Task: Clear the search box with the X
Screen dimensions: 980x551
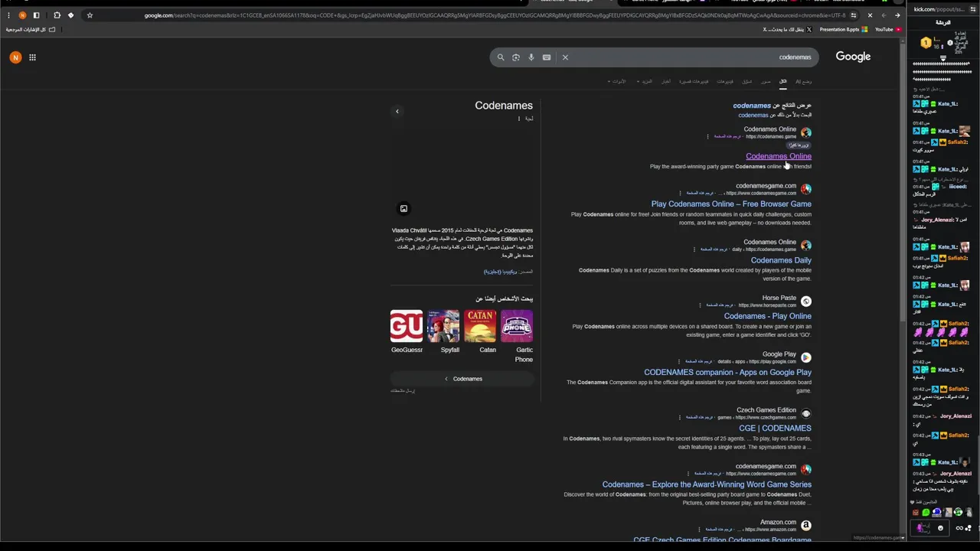Action: pyautogui.click(x=565, y=57)
